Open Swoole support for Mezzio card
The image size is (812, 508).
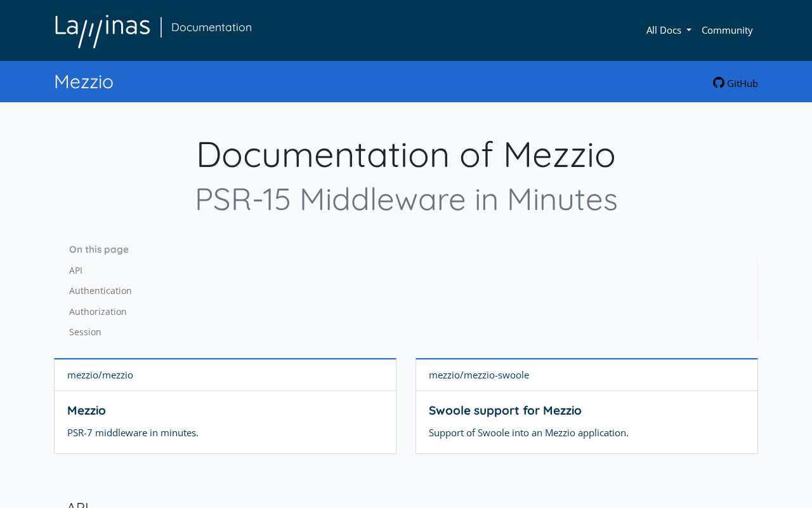tap(505, 410)
